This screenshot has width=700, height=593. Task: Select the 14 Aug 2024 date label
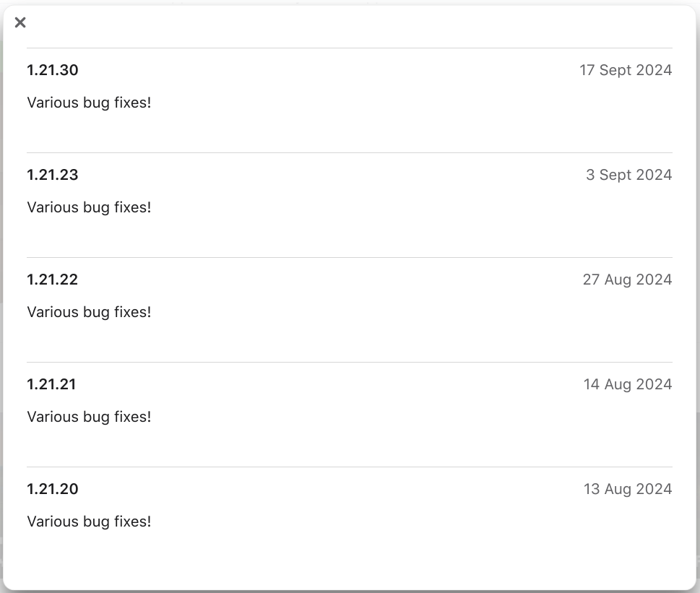coord(628,384)
